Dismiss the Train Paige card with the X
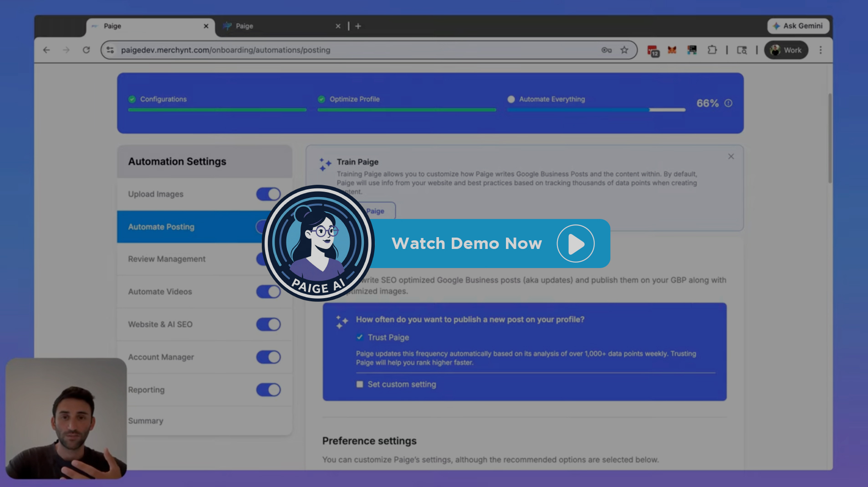The height and width of the screenshot is (487, 868). coord(731,157)
